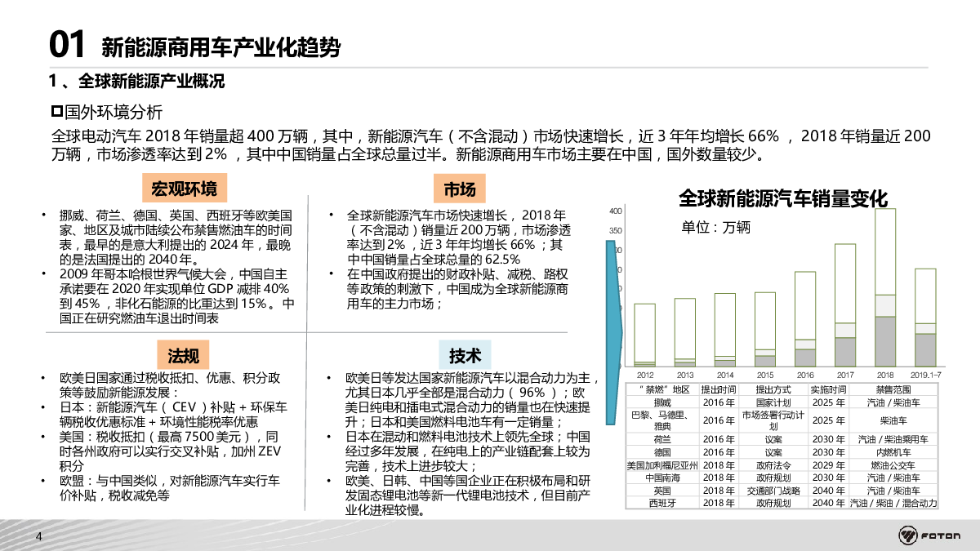Select the "美国加利福尼亚州" table cell
980x551 pixels.
point(662,465)
